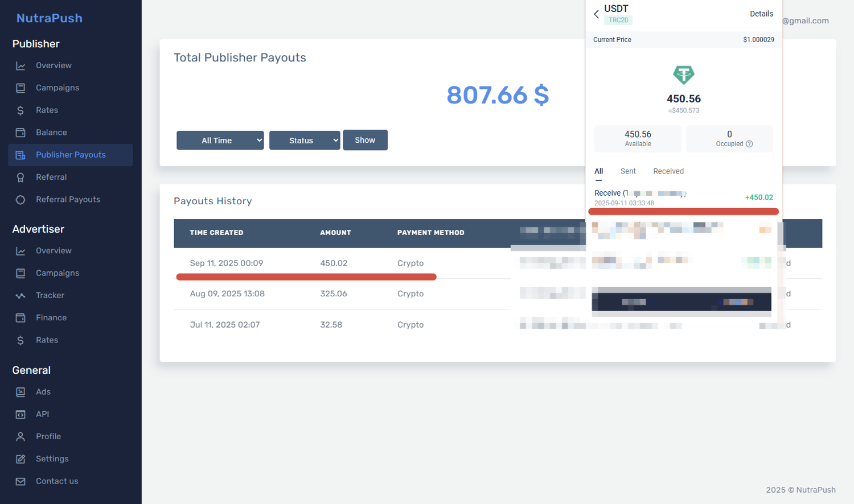Click the Profile person icon
854x504 pixels.
[20, 437]
